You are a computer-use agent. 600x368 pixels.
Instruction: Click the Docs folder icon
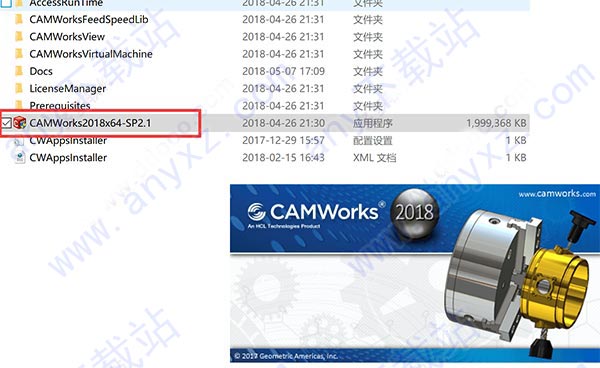tap(19, 71)
